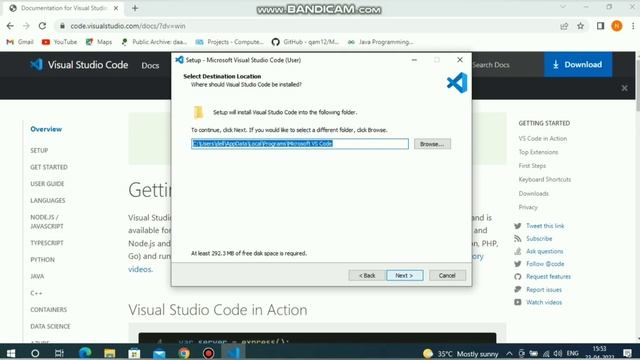Expand the SETUP section in sidebar
Screen dimensions: 640x360
pyautogui.click(x=39, y=151)
